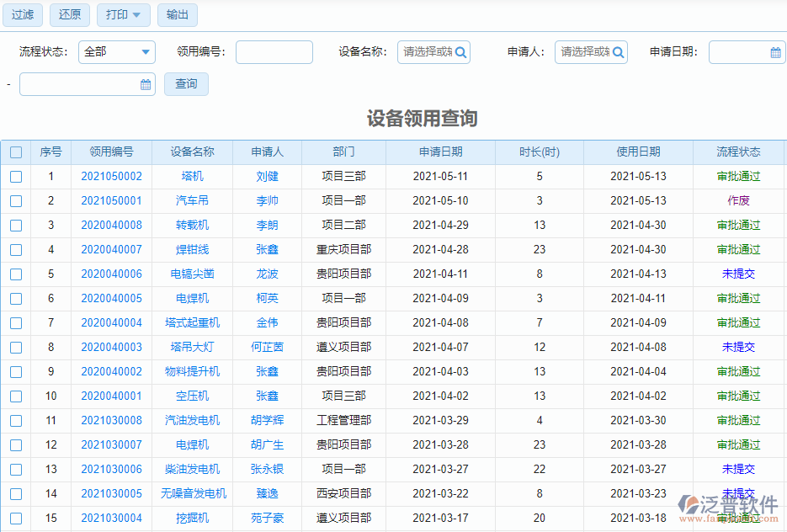Image resolution: width=787 pixels, height=532 pixels.
Task: Open the 打印 dropdown button
Action: point(124,15)
